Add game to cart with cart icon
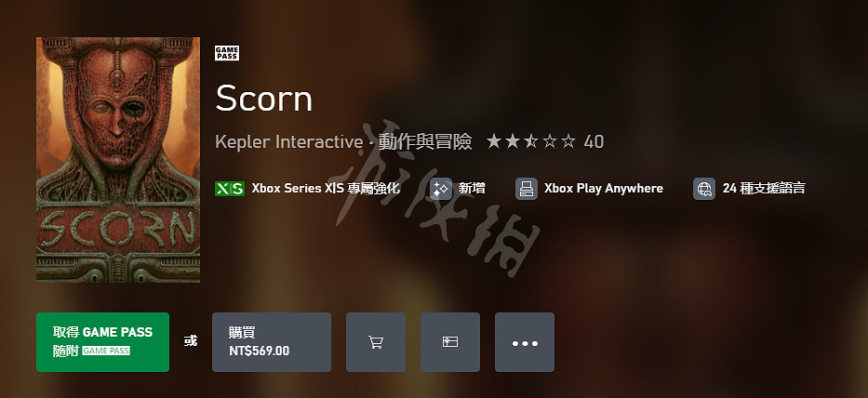This screenshot has width=868, height=398. pyautogui.click(x=376, y=342)
